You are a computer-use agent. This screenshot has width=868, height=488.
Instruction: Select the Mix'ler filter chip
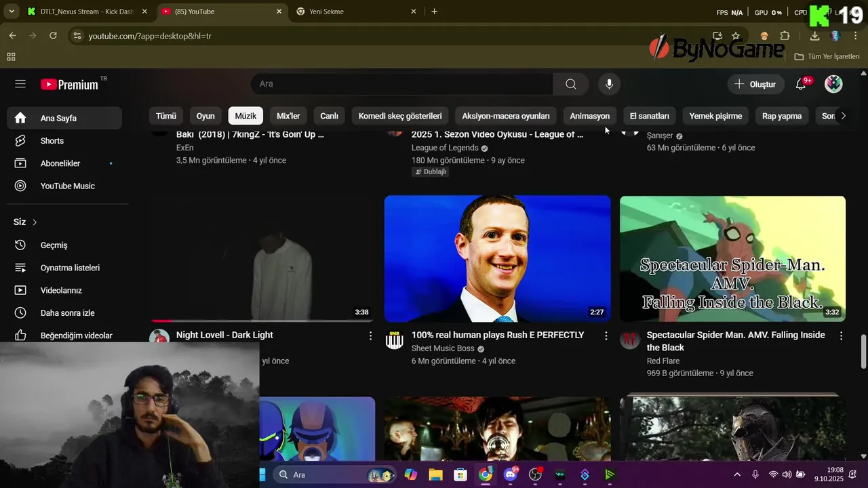pos(288,116)
